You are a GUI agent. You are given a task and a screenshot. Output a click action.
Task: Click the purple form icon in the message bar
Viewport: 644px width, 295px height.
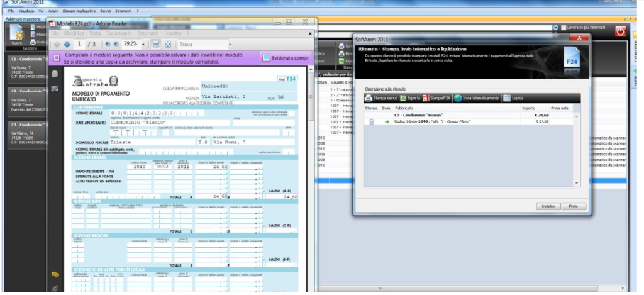pyautogui.click(x=57, y=57)
